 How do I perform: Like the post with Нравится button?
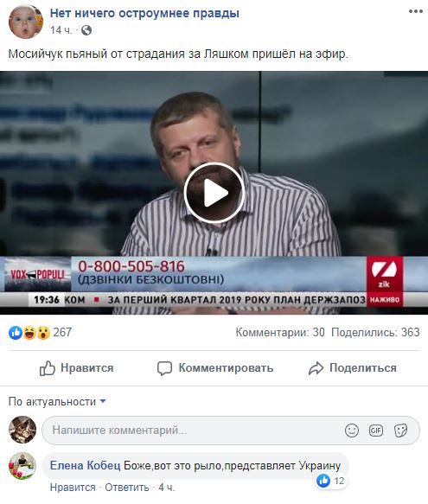(x=76, y=368)
